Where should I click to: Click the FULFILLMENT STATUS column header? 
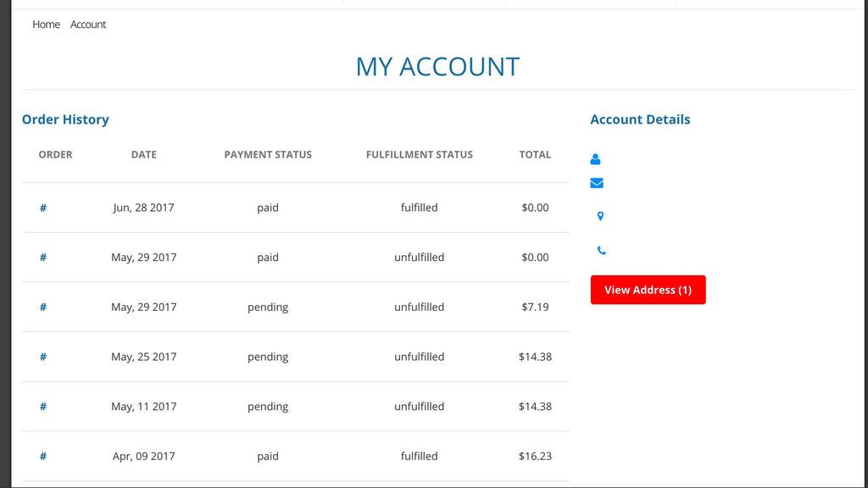pos(420,155)
